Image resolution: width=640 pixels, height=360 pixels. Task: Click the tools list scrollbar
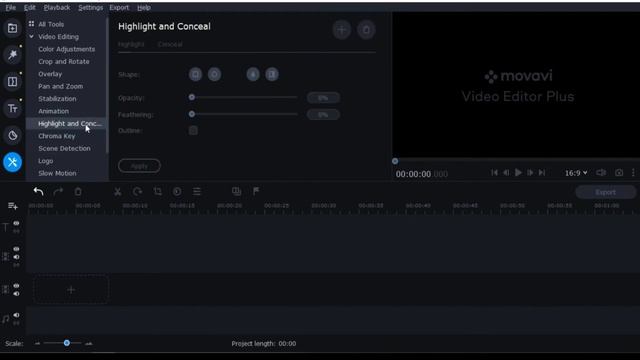click(x=107, y=86)
